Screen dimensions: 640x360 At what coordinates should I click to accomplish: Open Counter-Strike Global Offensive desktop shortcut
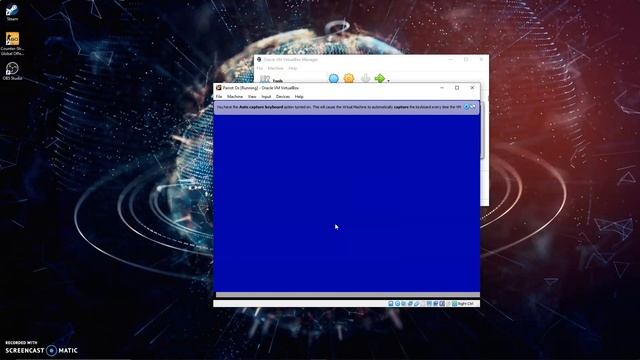(x=12, y=44)
